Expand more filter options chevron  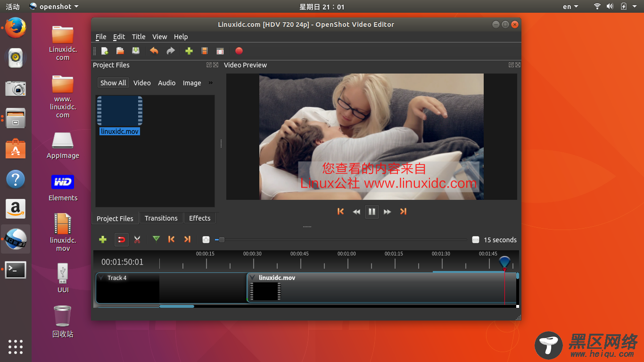[x=211, y=82]
